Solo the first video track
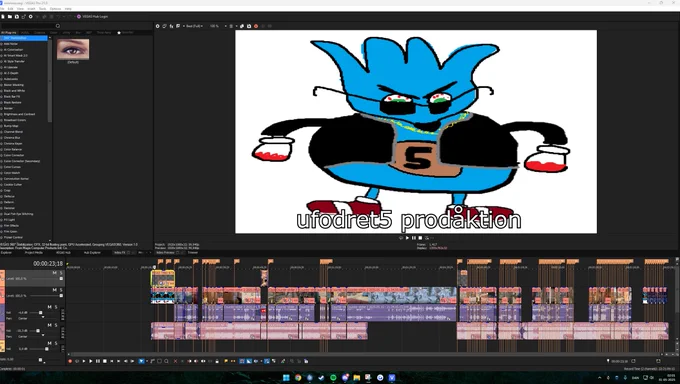The width and height of the screenshot is (680, 384). pos(61,273)
